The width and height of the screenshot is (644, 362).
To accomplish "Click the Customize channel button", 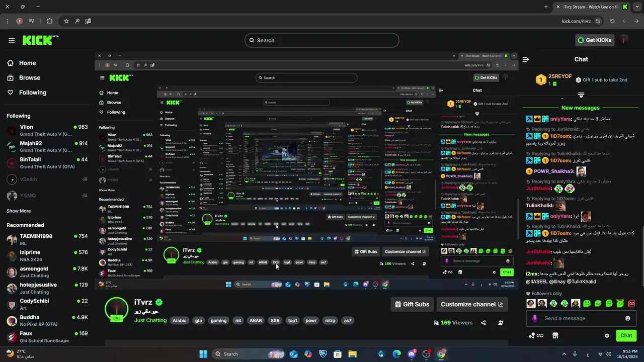I will (472, 304).
